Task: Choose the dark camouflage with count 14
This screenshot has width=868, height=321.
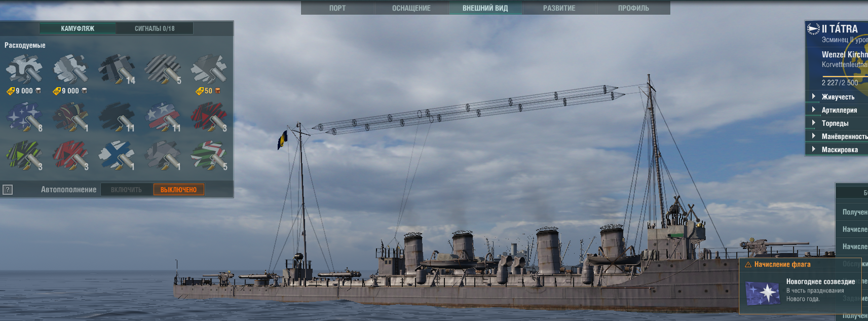Action: (117, 69)
